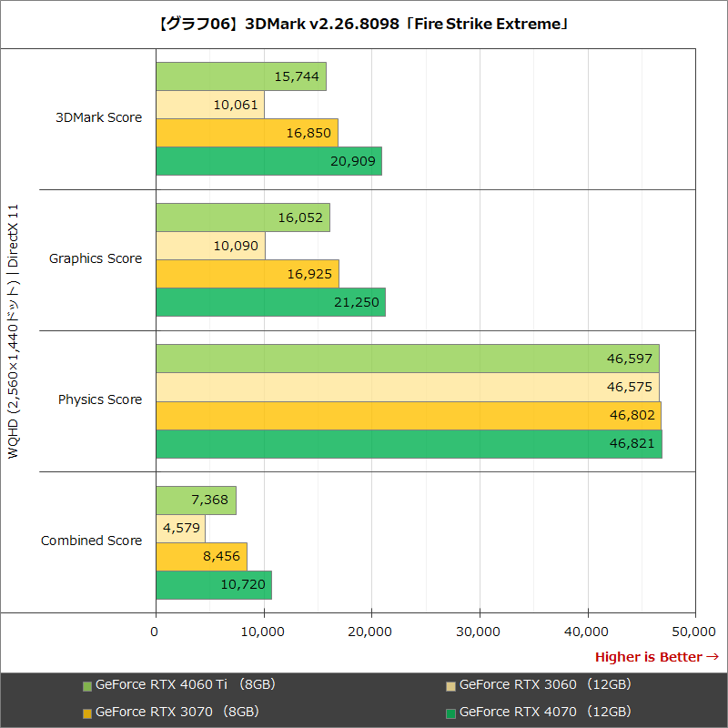The image size is (728, 728).
Task: Select the 10,061 RTX 3060 bar
Action: (x=209, y=104)
